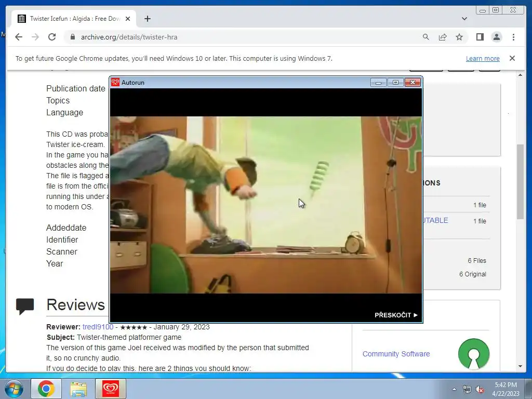Screen dimensions: 532x399
Task: Click the Language label
Action: click(64, 112)
